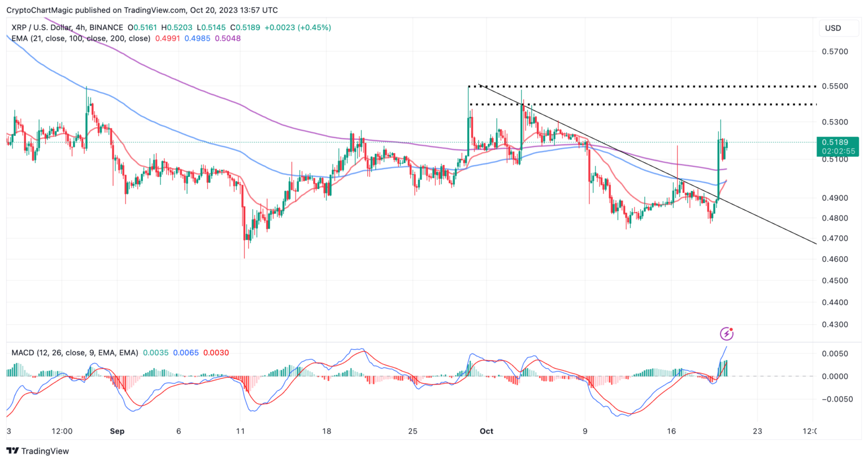Click the Sep label on the time axis
Viewport: 868px width, 462px height.
click(x=117, y=430)
